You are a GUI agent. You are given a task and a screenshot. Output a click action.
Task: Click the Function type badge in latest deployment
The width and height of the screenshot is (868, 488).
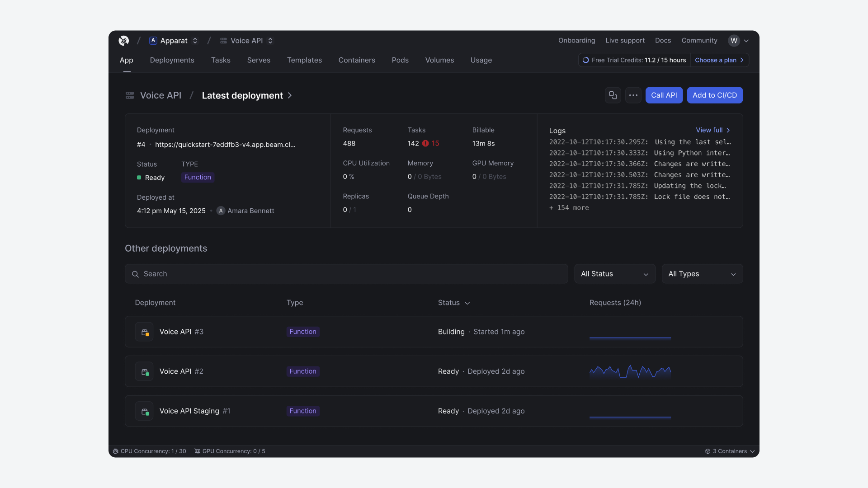click(198, 178)
